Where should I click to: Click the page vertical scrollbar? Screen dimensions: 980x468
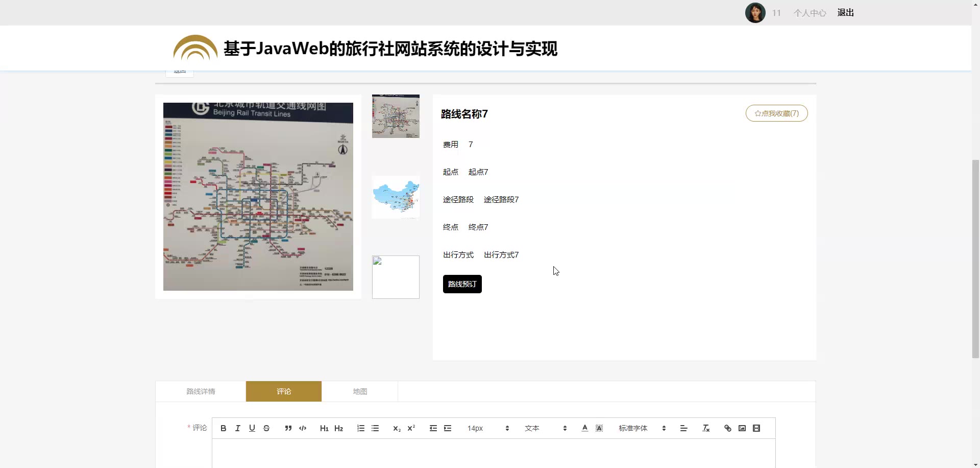coord(975,259)
